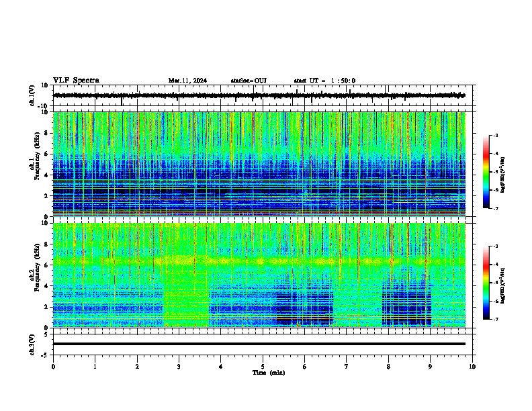Click the ch.3(V) axis label

[x=32, y=345]
